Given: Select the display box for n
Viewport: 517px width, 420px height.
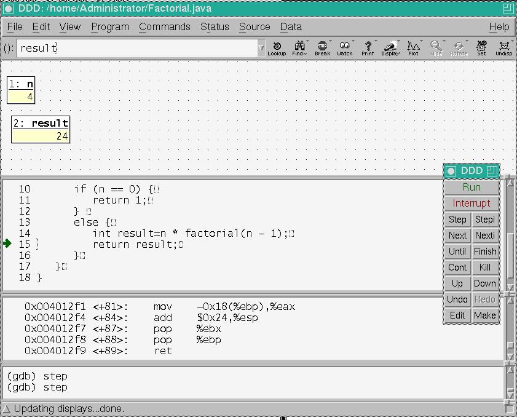Looking at the screenshot, I should click(21, 90).
